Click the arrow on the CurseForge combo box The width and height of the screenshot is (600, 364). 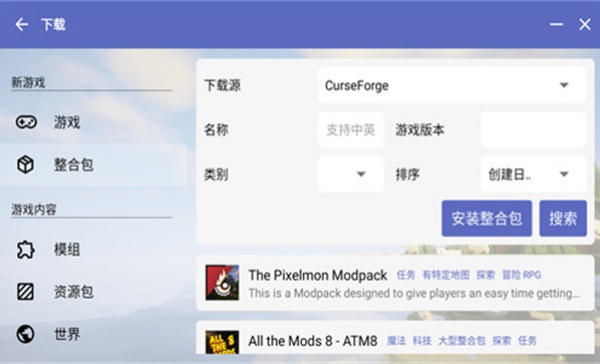564,85
